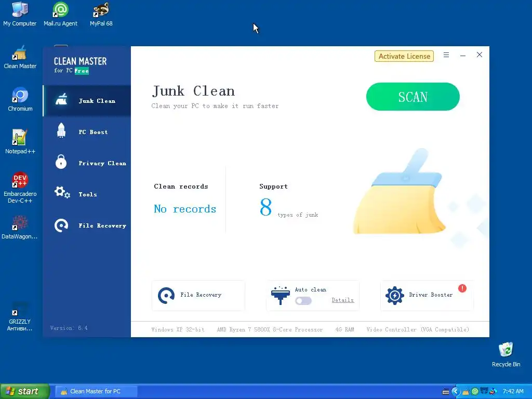Go to the Tools section

(87, 194)
